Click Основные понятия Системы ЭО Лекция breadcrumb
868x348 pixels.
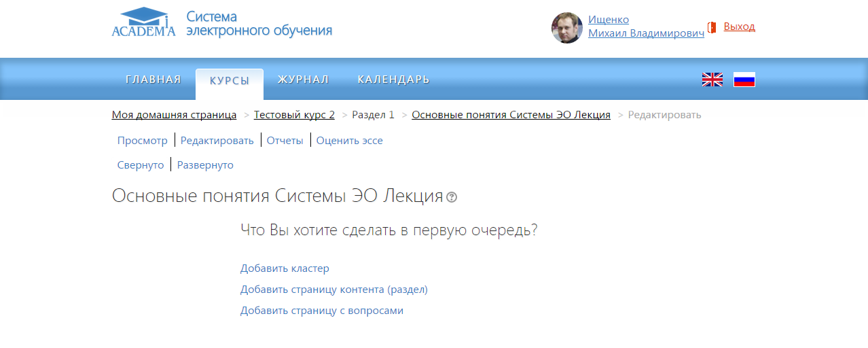pos(511,115)
